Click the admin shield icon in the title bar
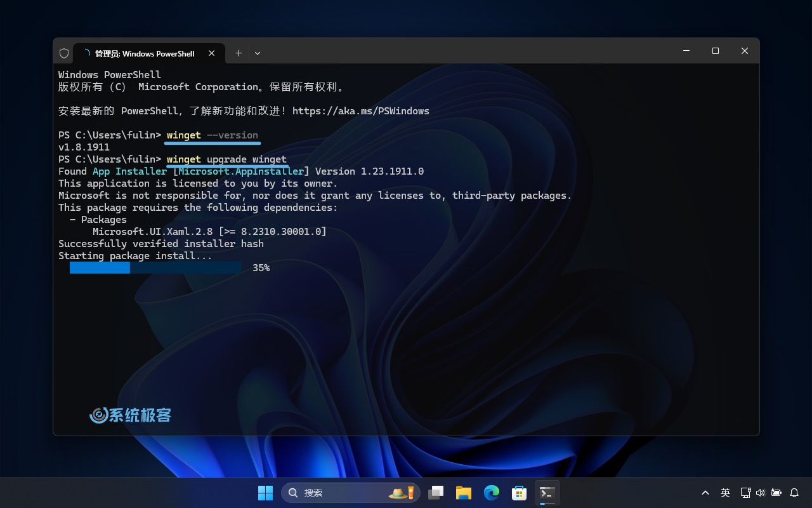The image size is (812, 508). (x=63, y=53)
